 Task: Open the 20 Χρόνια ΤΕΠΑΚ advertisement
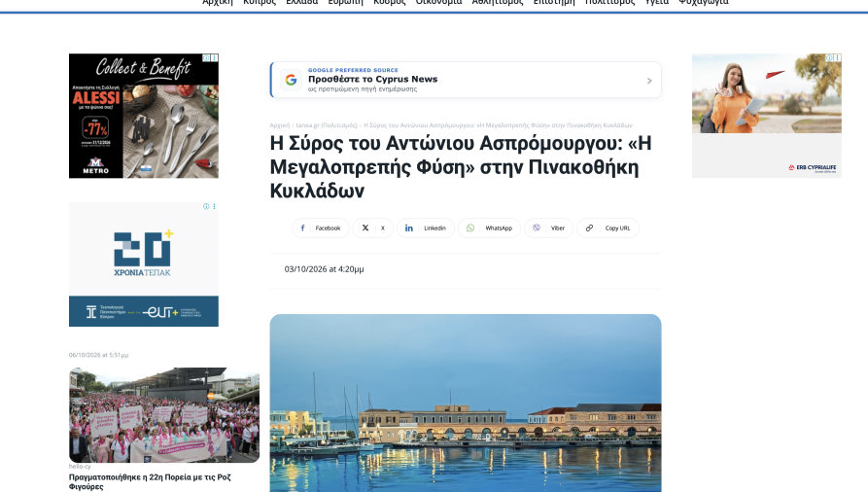click(144, 264)
